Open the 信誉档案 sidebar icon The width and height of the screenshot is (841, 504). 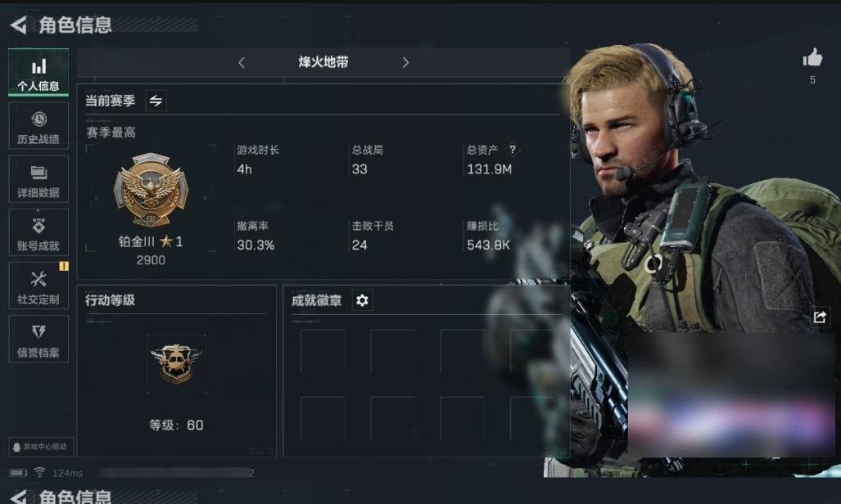tap(38, 339)
